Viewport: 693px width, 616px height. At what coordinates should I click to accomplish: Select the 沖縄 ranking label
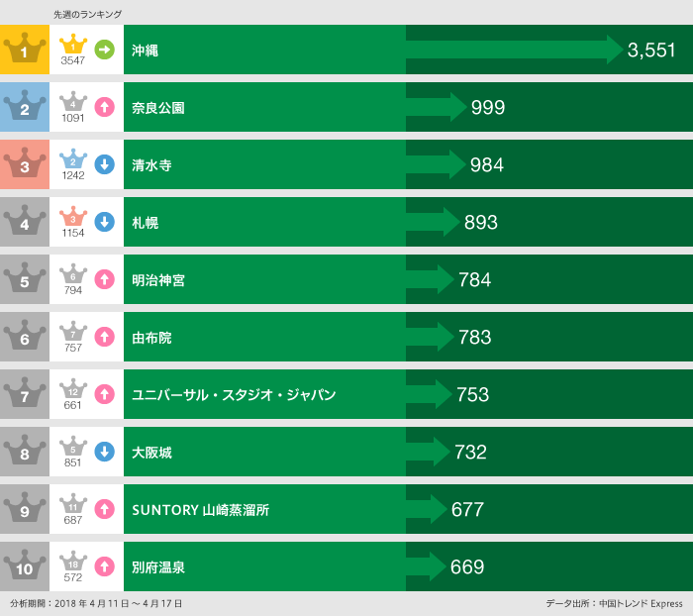click(145, 50)
